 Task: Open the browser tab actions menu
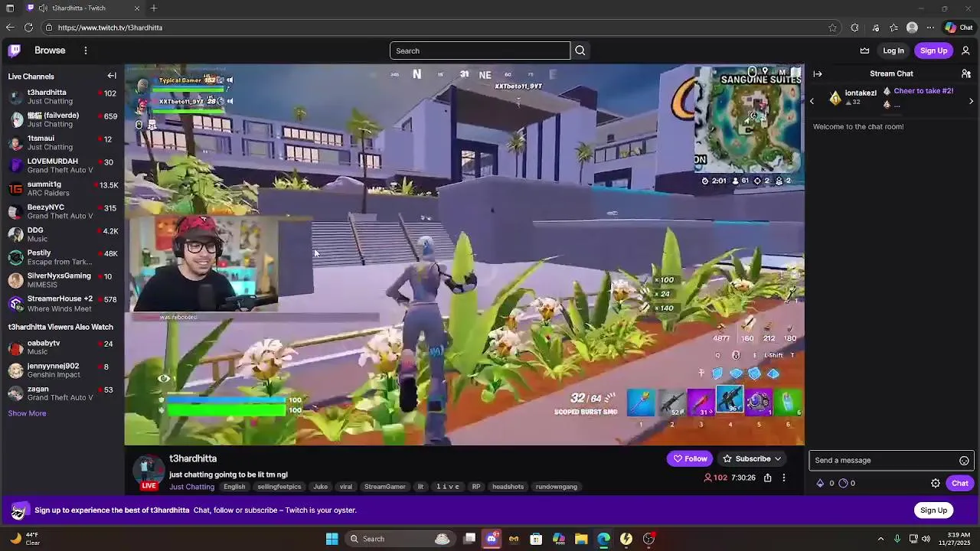[x=10, y=8]
